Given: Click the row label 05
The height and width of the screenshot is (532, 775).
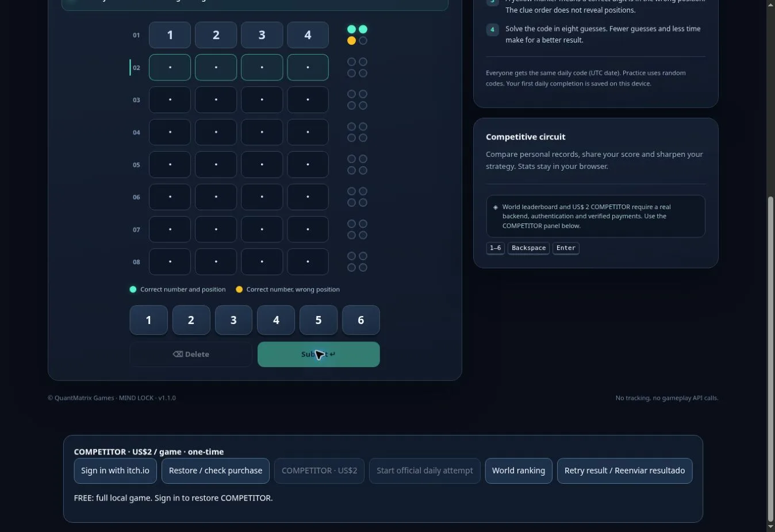Looking at the screenshot, I should coord(136,165).
